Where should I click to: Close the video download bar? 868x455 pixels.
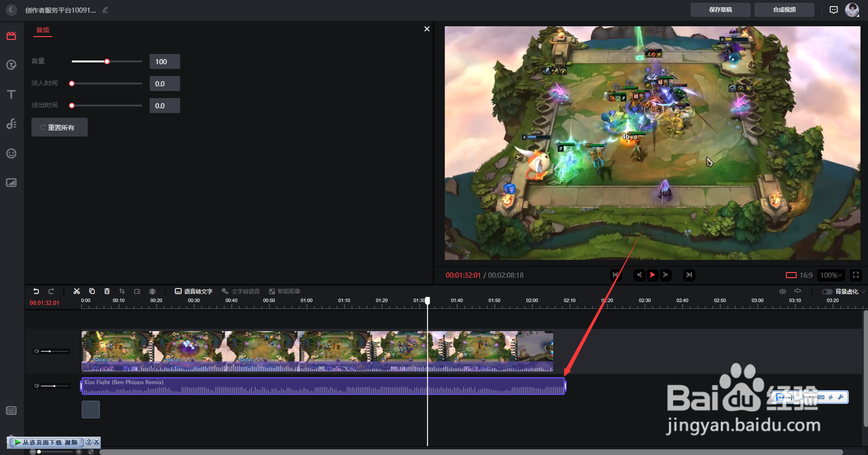click(x=96, y=442)
